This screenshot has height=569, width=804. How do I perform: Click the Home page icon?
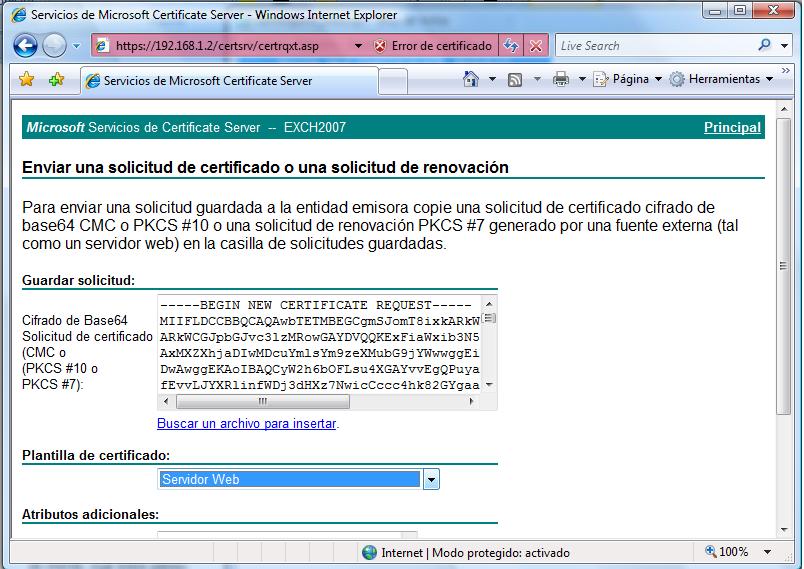471,79
